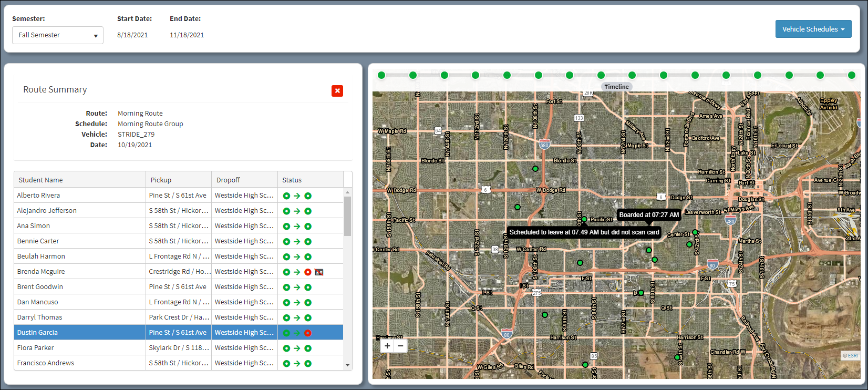Zoom in on the map
Image resolution: width=868 pixels, height=390 pixels.
tap(387, 346)
